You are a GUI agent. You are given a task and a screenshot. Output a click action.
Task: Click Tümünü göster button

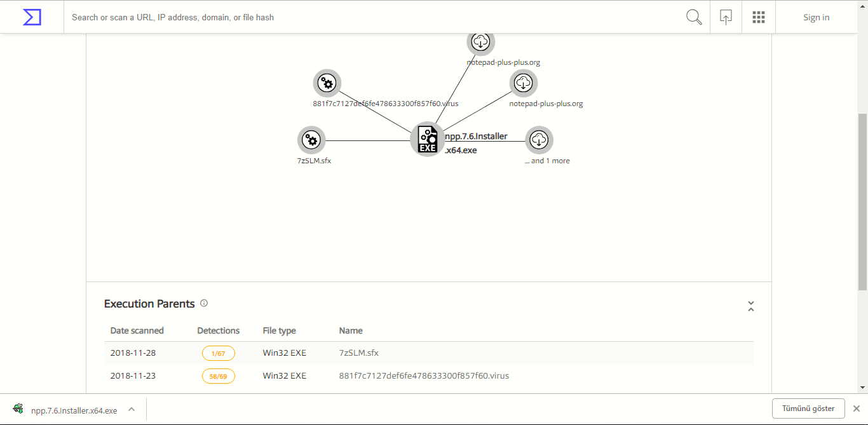click(808, 408)
